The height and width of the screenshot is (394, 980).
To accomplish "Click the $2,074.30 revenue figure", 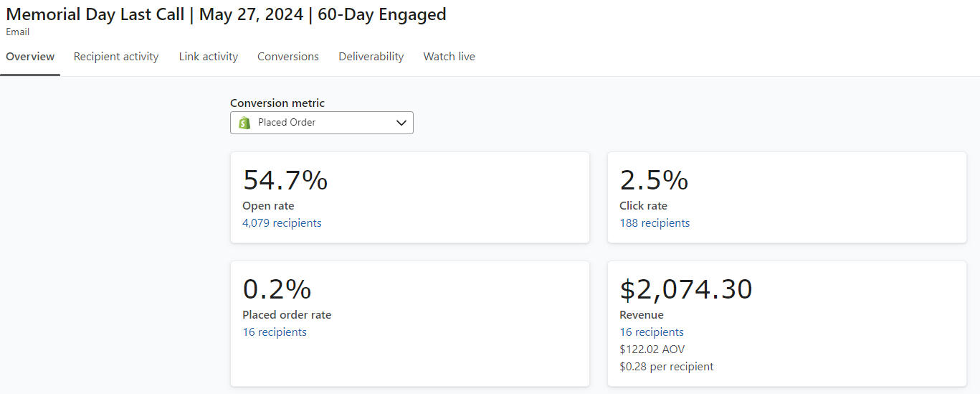I will coord(686,289).
